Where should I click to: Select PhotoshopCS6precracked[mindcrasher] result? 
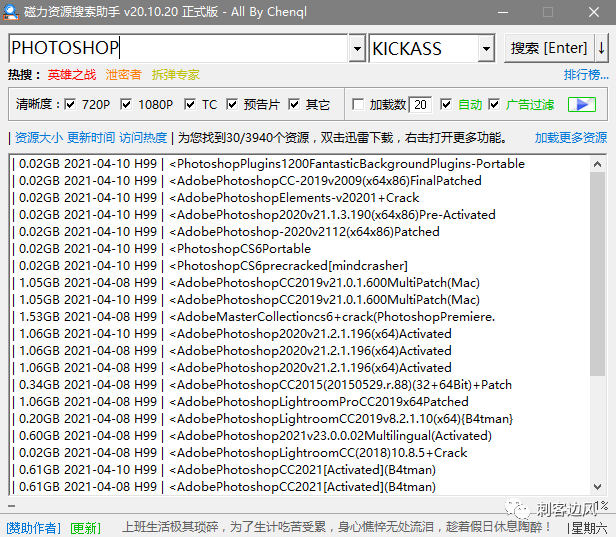pos(301,266)
